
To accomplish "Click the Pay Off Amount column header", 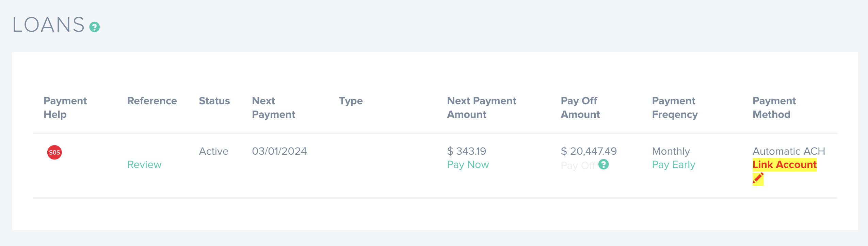I will click(580, 107).
